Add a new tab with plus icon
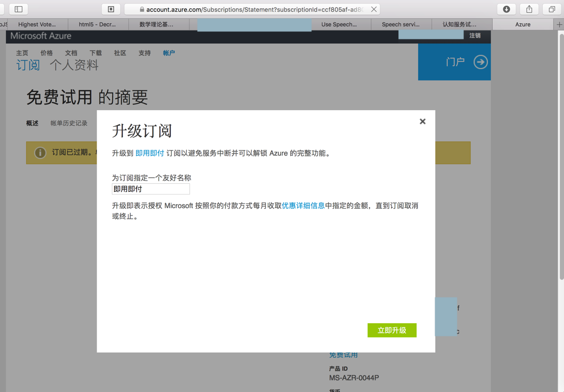The image size is (564, 392). [x=559, y=24]
